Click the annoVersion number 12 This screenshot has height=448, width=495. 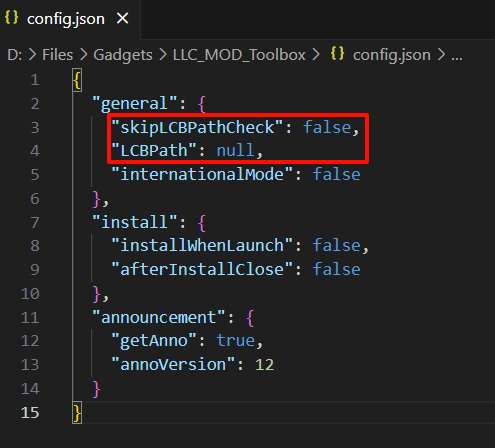264,365
